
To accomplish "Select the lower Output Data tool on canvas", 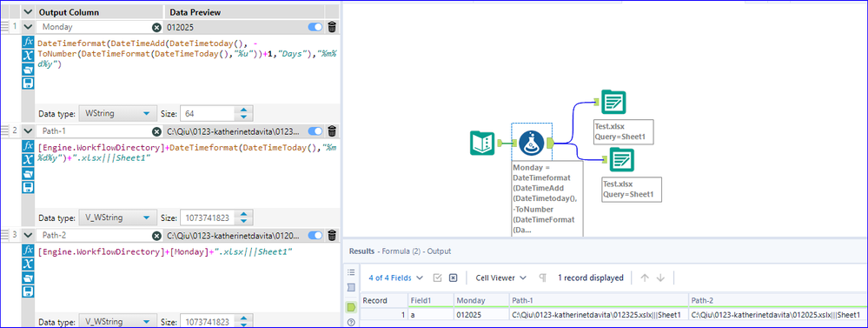I will click(x=621, y=160).
